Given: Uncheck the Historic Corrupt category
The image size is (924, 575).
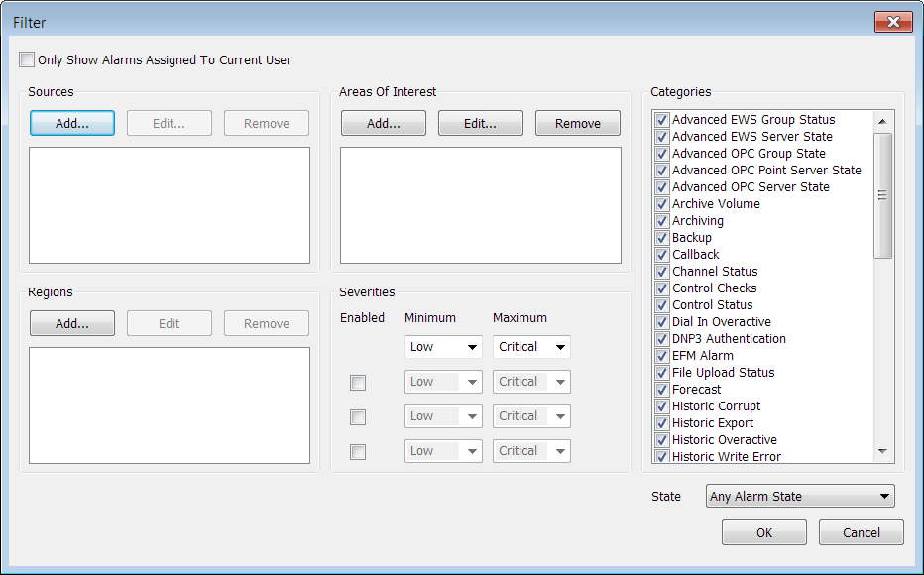Looking at the screenshot, I should click(x=663, y=406).
